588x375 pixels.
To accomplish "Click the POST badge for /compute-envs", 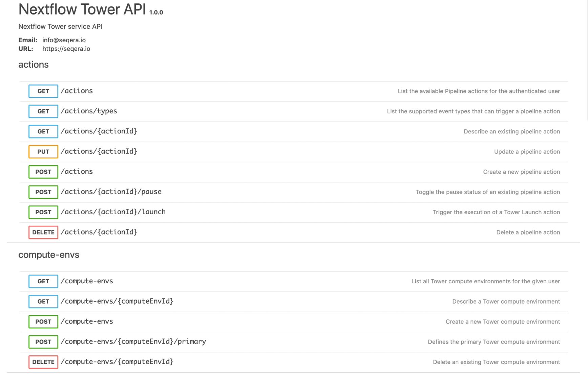I will [x=43, y=322].
